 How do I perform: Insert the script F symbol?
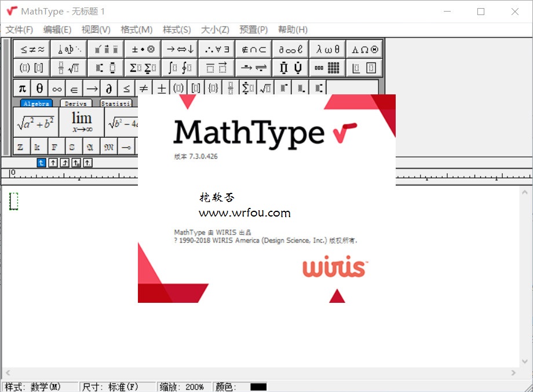57,146
